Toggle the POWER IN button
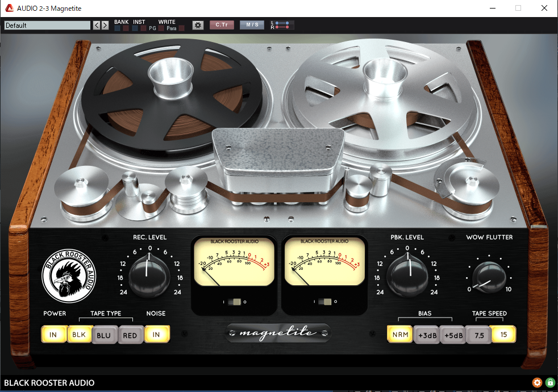 [53, 335]
